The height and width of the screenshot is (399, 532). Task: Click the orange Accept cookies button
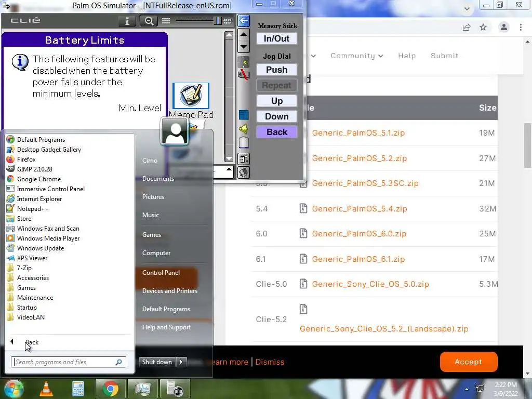pyautogui.click(x=469, y=362)
